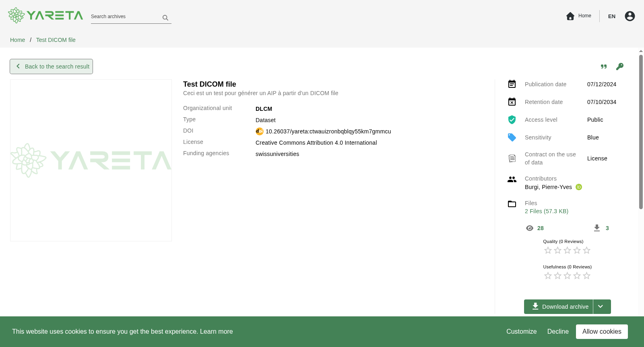
Task: Rate Usefulness five stars
Action: pyautogui.click(x=586, y=276)
